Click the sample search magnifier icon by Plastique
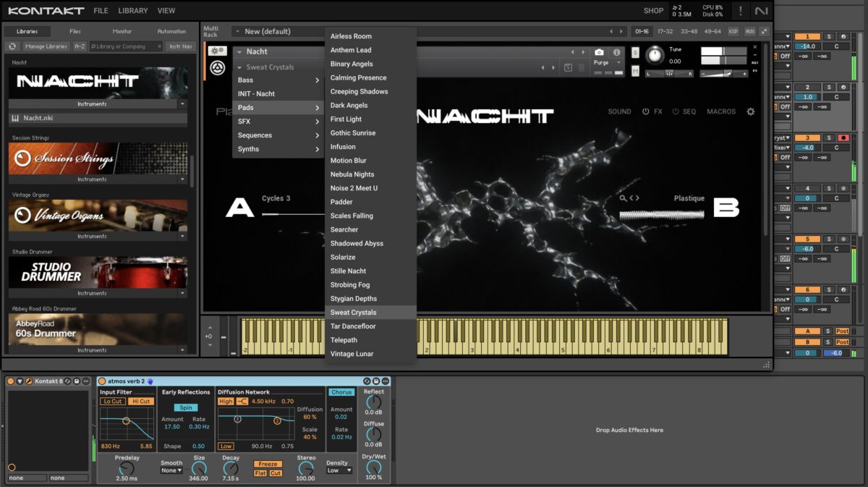 (624, 198)
